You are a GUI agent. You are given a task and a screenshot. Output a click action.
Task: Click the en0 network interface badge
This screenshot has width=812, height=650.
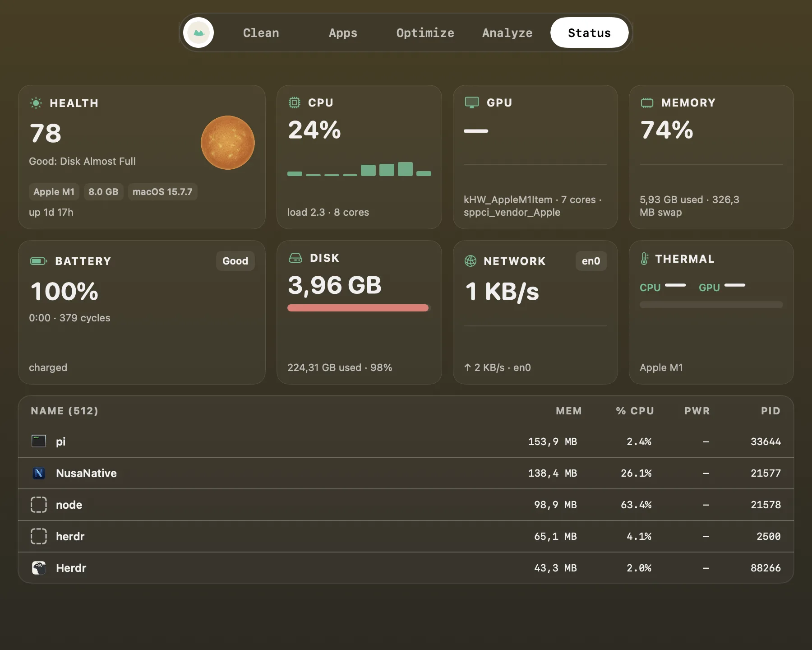[x=591, y=261]
